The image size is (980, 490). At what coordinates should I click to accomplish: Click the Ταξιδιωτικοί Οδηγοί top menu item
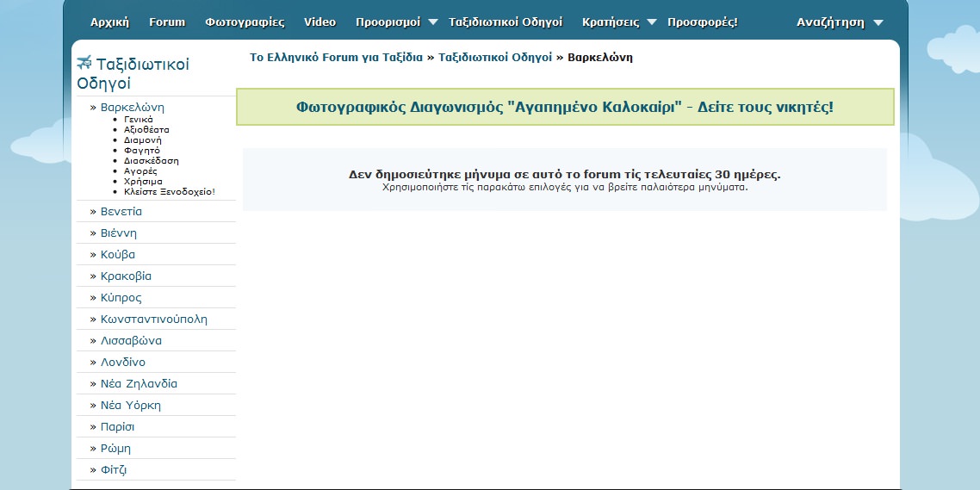pos(506,22)
